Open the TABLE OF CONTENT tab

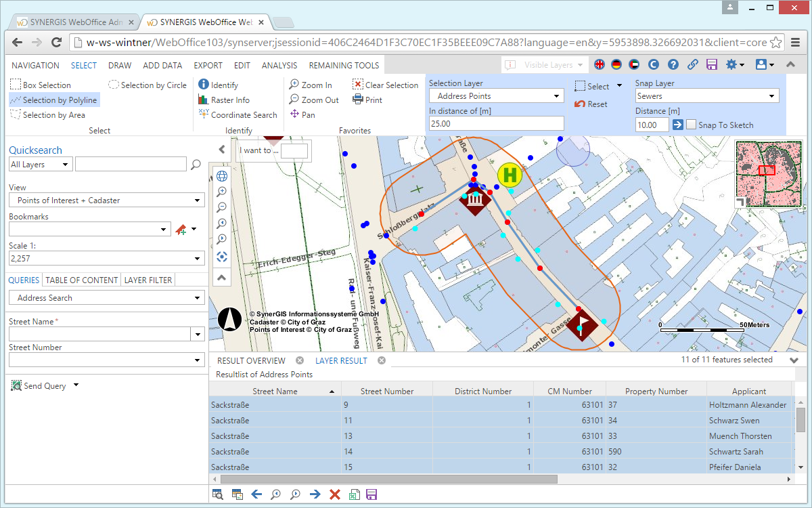click(x=81, y=280)
